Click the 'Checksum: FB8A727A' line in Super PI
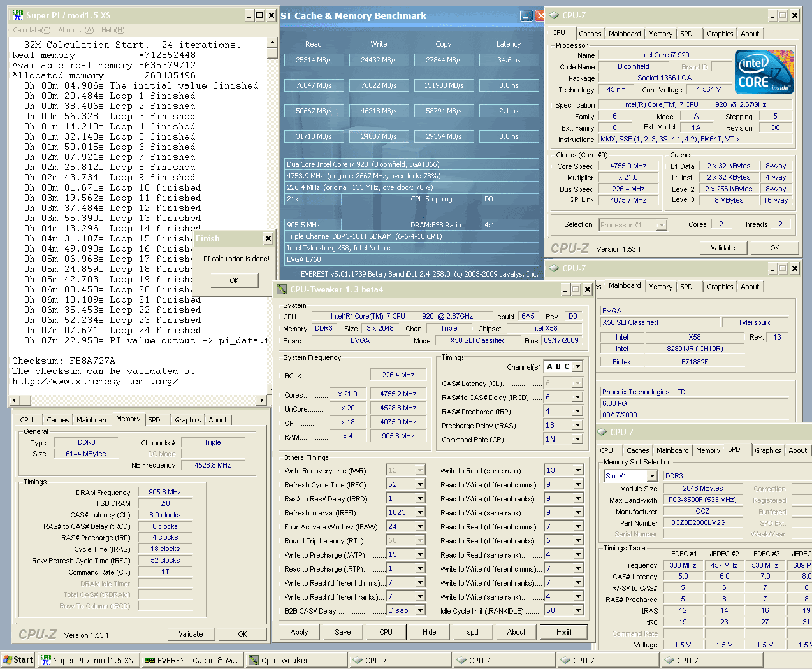Screen dimensions: 812x669 tap(64, 361)
